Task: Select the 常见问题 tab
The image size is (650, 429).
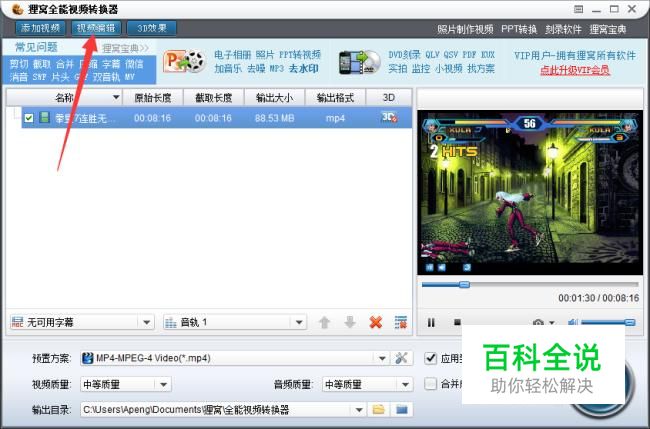Action: [36, 47]
